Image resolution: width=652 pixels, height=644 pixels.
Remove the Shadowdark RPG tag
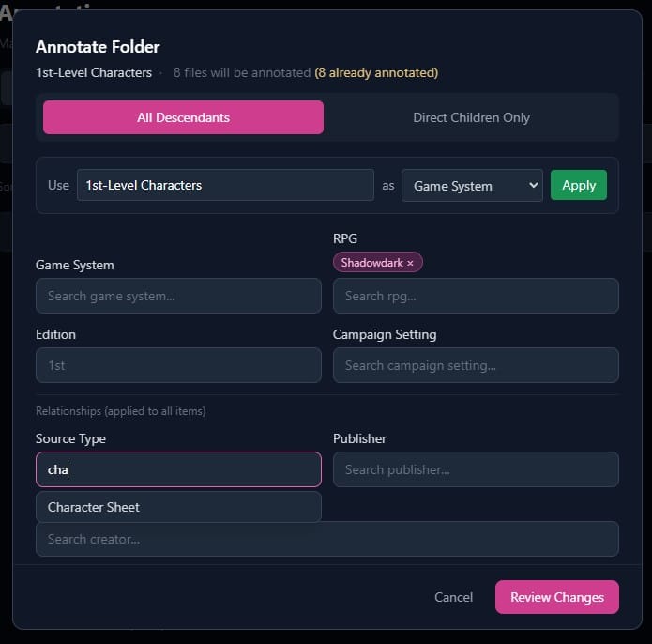pyautogui.click(x=410, y=263)
